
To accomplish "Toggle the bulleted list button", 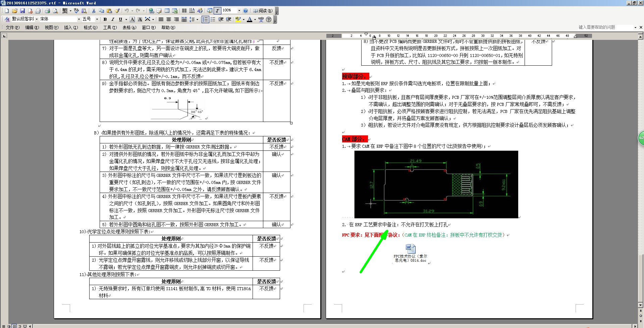I will click(x=213, y=19).
